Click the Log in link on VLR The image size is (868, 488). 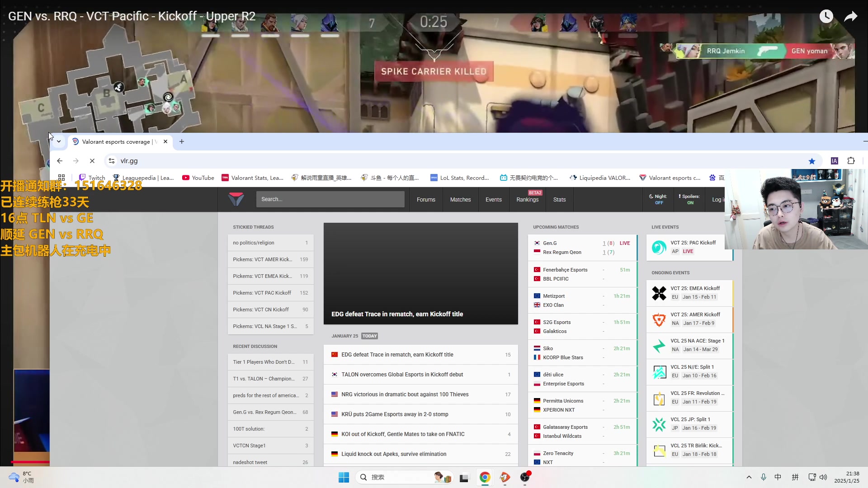717,199
